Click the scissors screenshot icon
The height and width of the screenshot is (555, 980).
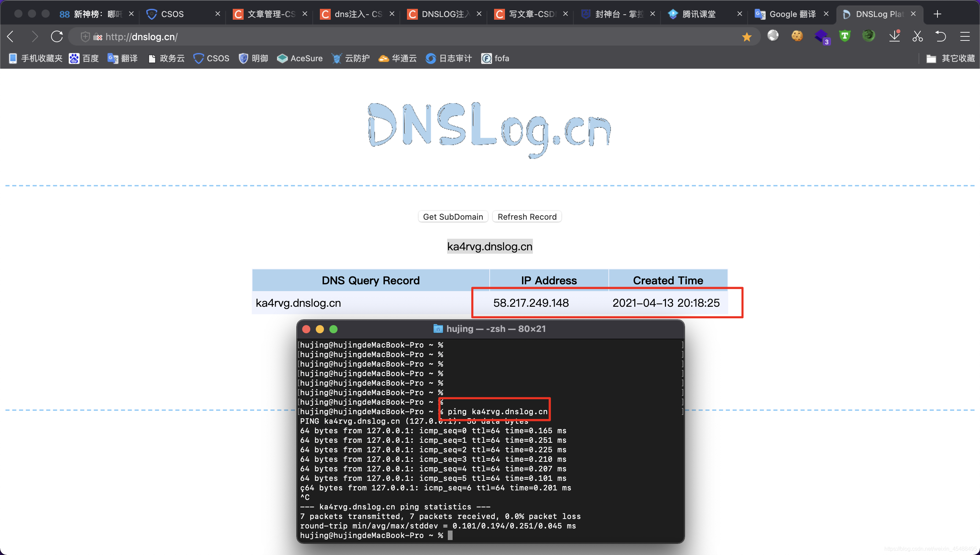pos(918,36)
